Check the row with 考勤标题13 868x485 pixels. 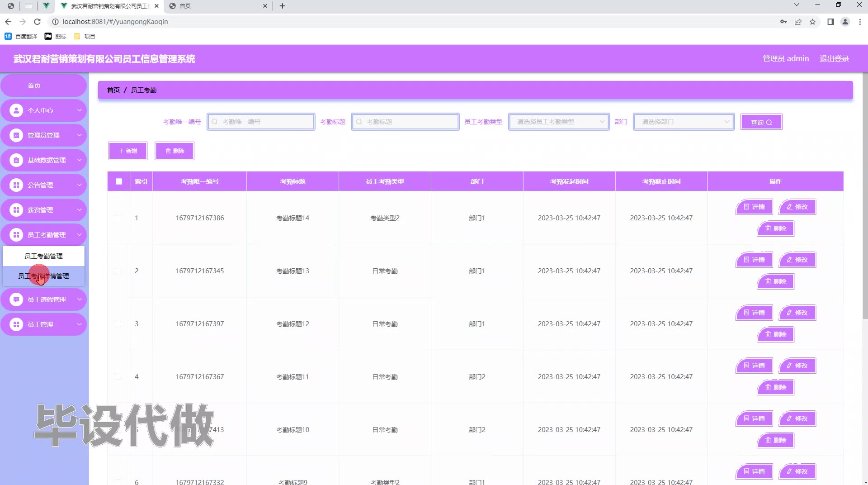(118, 271)
